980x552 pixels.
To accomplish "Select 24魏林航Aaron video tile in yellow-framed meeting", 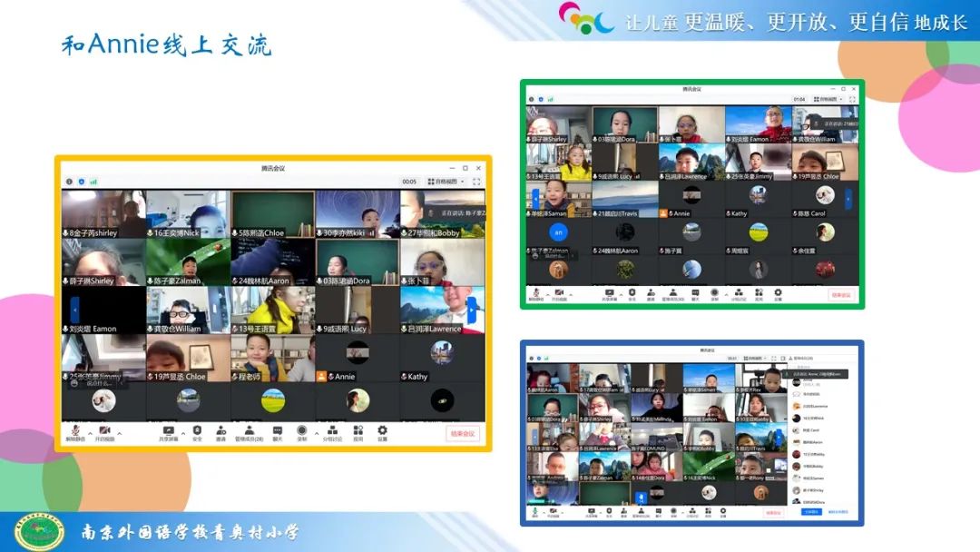I will (272, 261).
